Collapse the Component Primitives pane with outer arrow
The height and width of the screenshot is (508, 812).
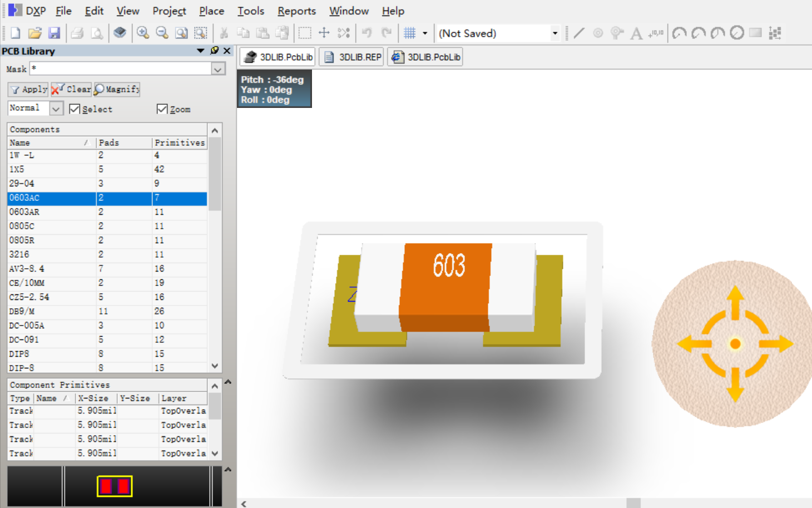(x=227, y=382)
